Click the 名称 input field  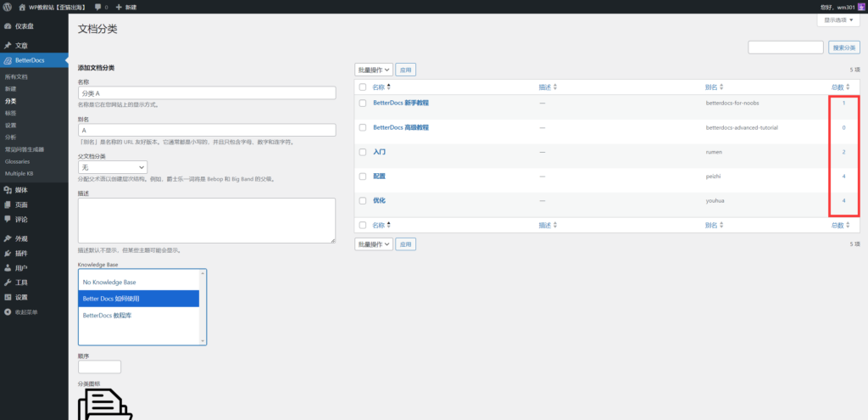[x=207, y=93]
